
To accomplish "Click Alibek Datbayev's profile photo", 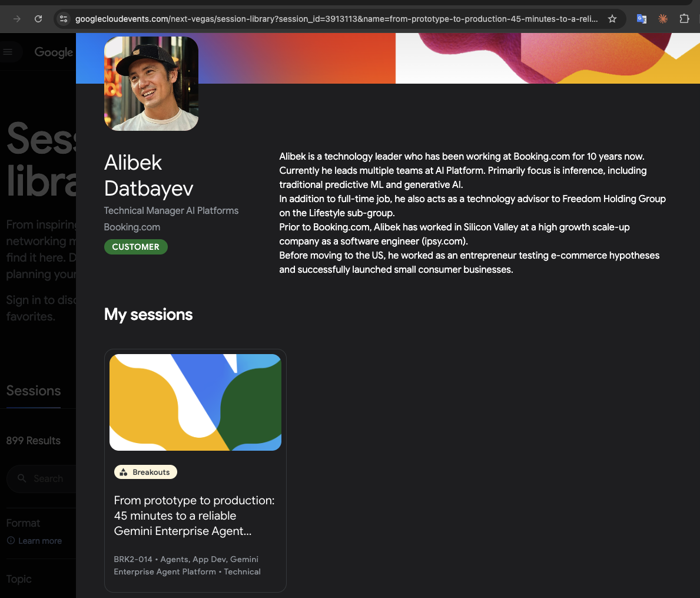I will click(x=151, y=84).
